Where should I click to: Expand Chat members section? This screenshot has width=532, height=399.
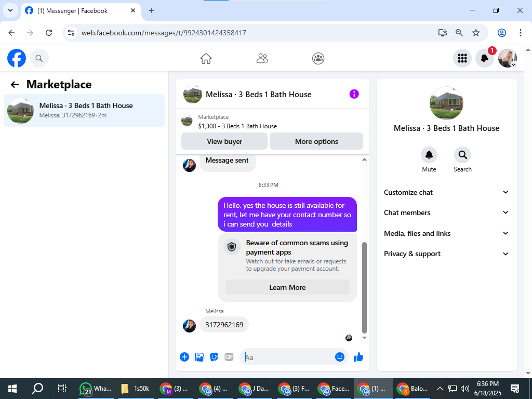click(x=446, y=212)
